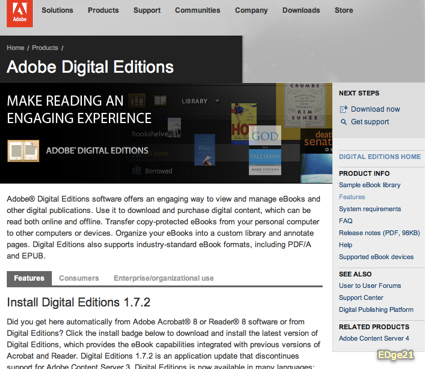Click the Bookshelves label in banner
Viewport: 425px width, 369px height.
(152, 134)
